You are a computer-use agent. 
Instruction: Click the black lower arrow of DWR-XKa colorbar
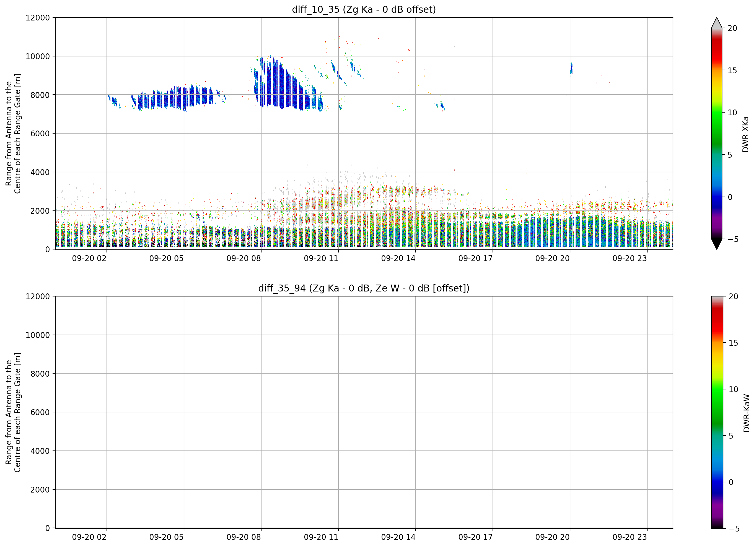pos(717,244)
